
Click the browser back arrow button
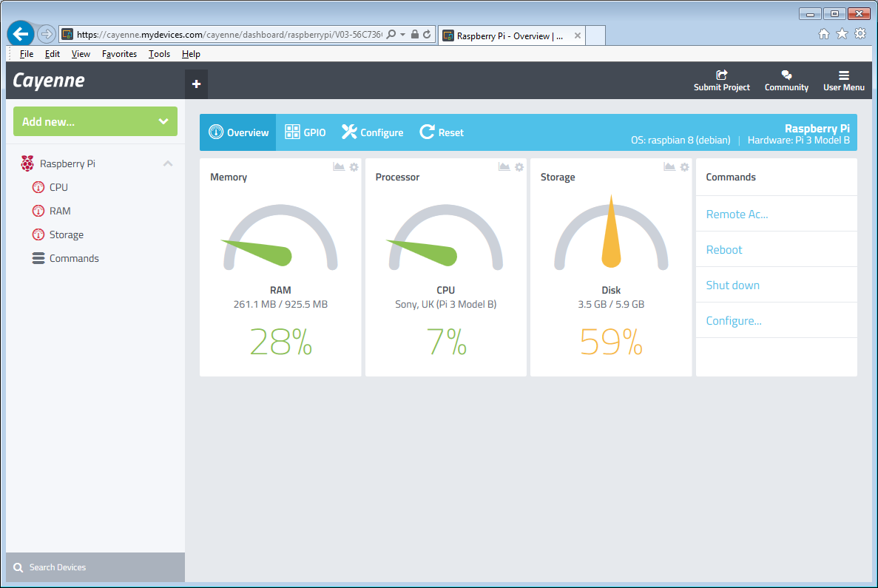click(x=21, y=34)
